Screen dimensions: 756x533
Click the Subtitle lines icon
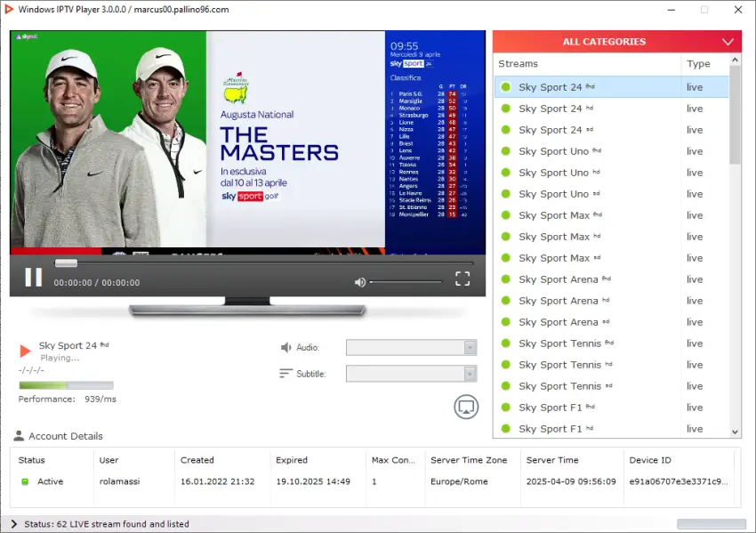286,374
